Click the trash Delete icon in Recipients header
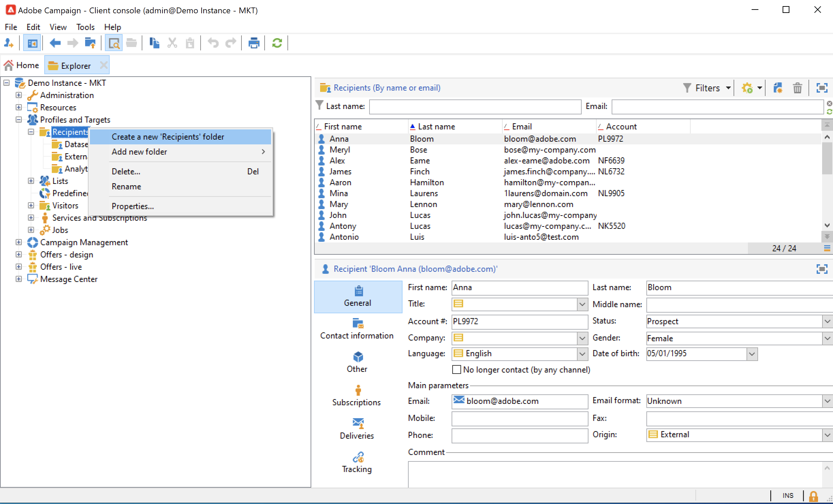 (797, 88)
